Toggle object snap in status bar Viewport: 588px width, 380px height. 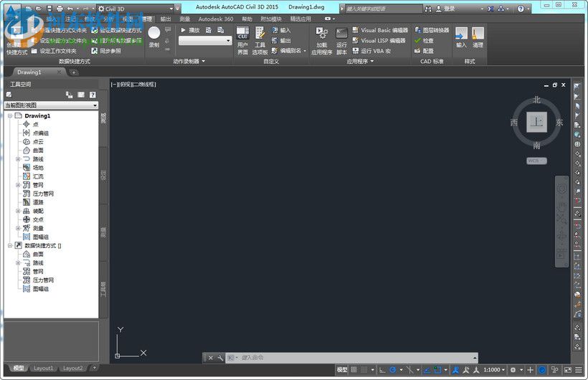click(x=437, y=370)
